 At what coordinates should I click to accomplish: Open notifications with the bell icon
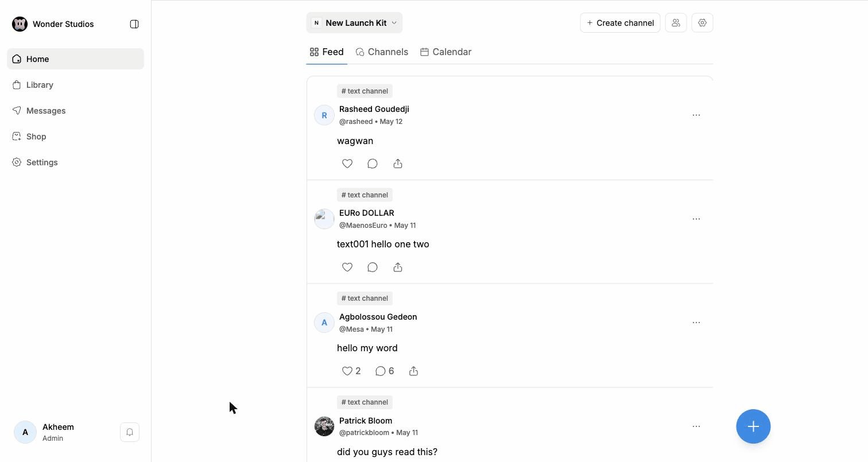(130, 432)
